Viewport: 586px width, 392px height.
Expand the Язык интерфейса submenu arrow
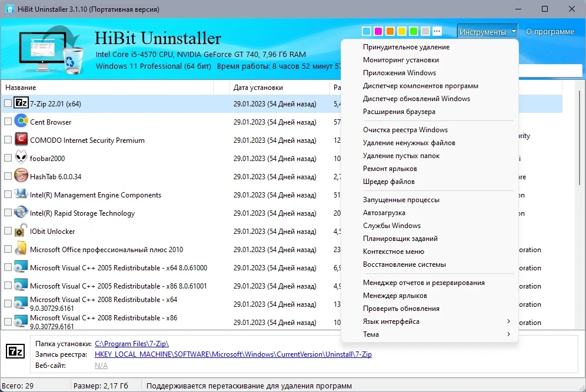click(x=509, y=321)
